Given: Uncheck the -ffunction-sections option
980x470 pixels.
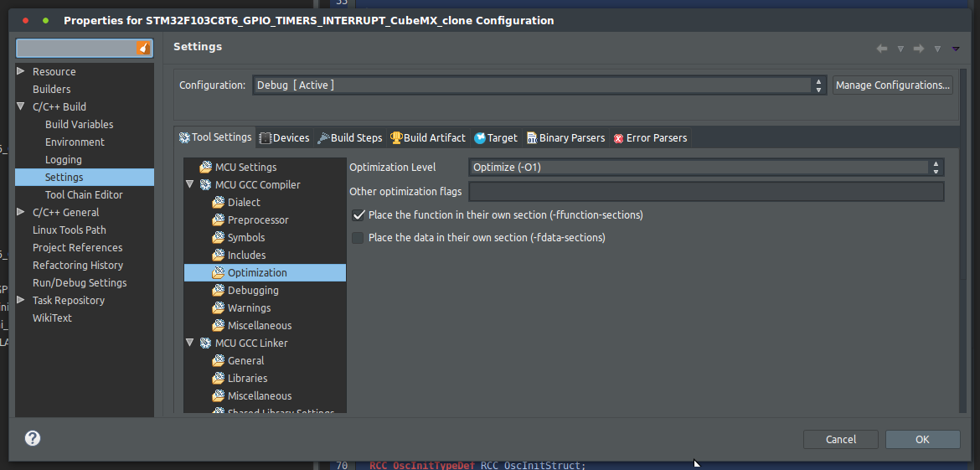Looking at the screenshot, I should click(x=358, y=215).
